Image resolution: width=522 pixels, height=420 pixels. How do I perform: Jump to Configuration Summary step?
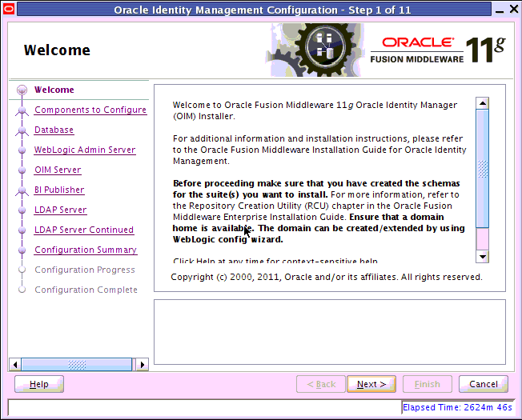coord(86,250)
